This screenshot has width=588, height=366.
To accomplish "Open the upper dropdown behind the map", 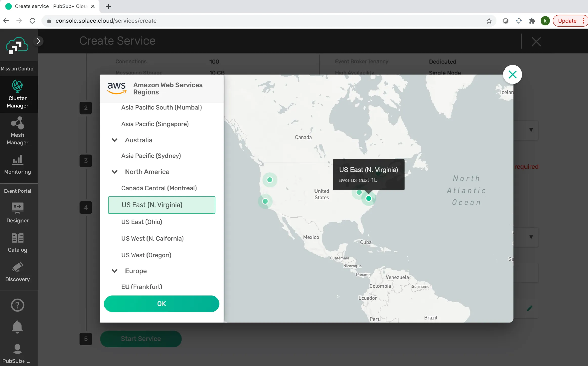I will click(531, 130).
